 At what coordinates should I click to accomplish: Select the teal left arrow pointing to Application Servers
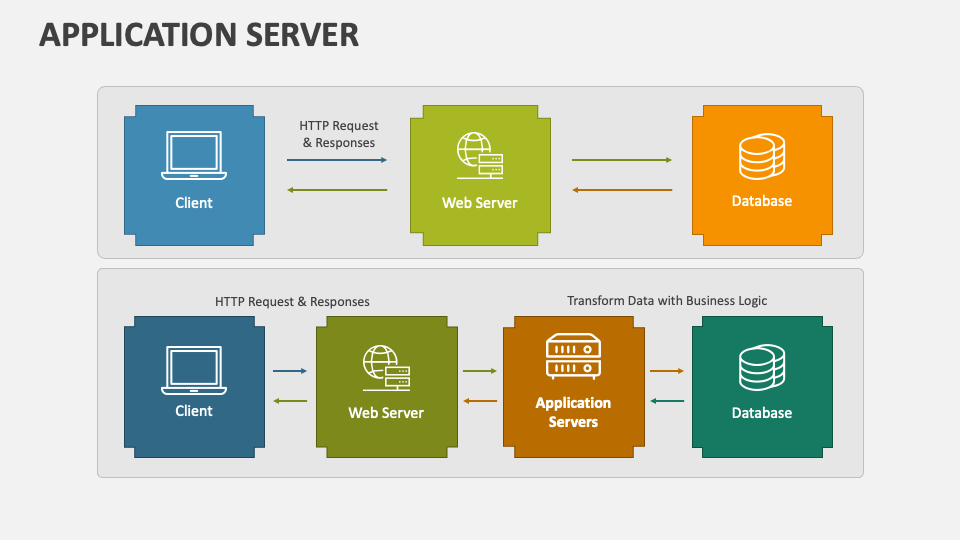pyautogui.click(x=667, y=401)
